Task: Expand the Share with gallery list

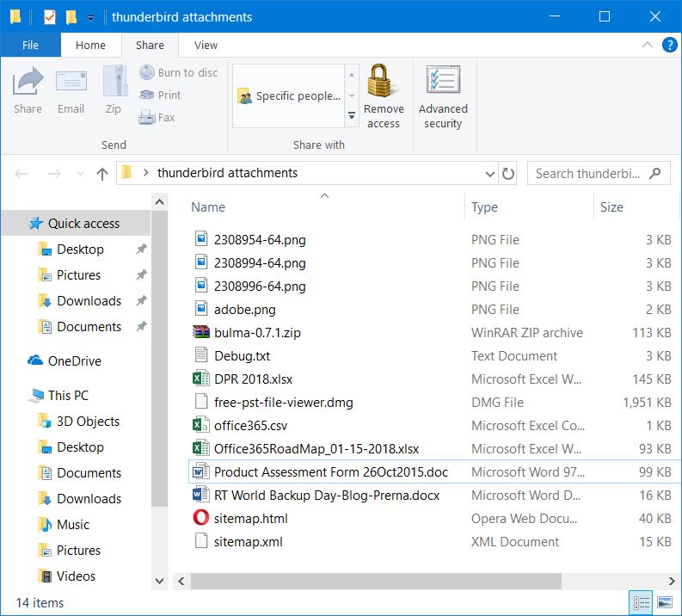Action: pyautogui.click(x=352, y=116)
